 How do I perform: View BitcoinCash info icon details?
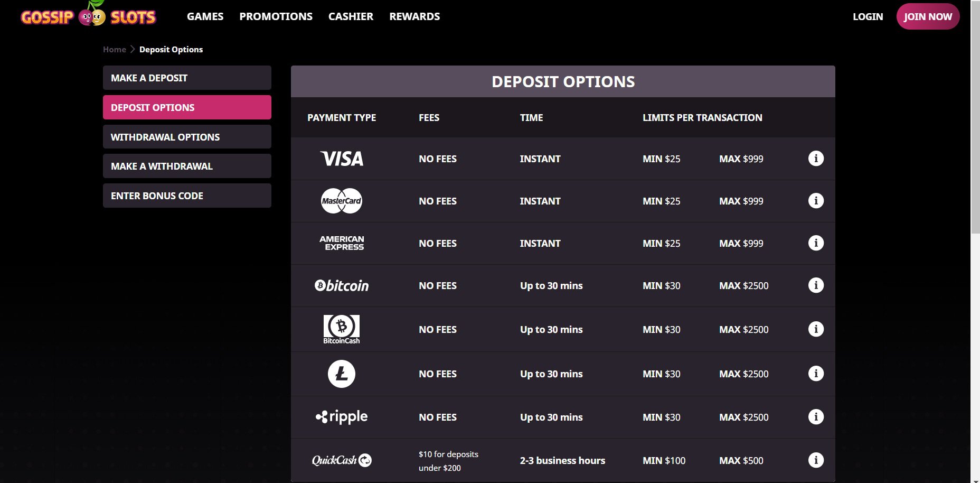click(816, 329)
